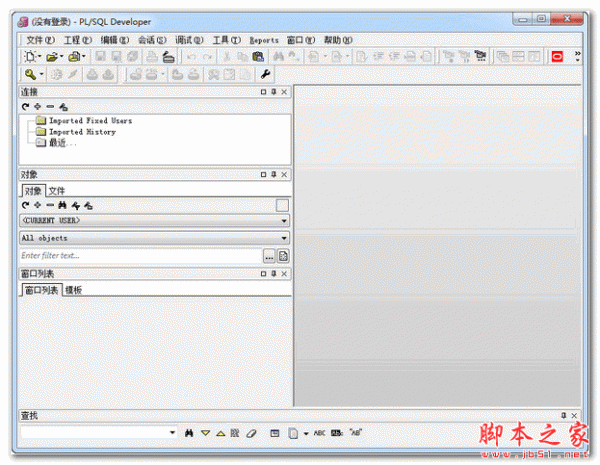This screenshot has width=600, height=465.
Task: Add a connection with plus icon in 连接
Action: pyautogui.click(x=38, y=107)
